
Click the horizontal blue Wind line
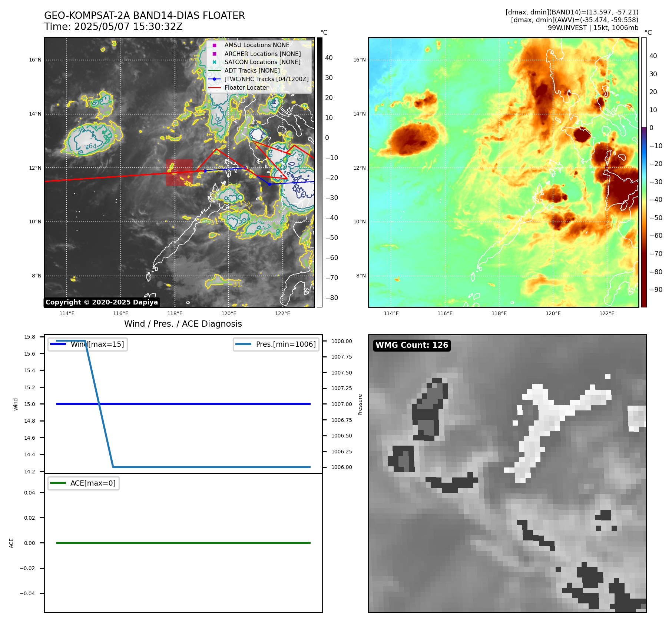tap(183, 404)
